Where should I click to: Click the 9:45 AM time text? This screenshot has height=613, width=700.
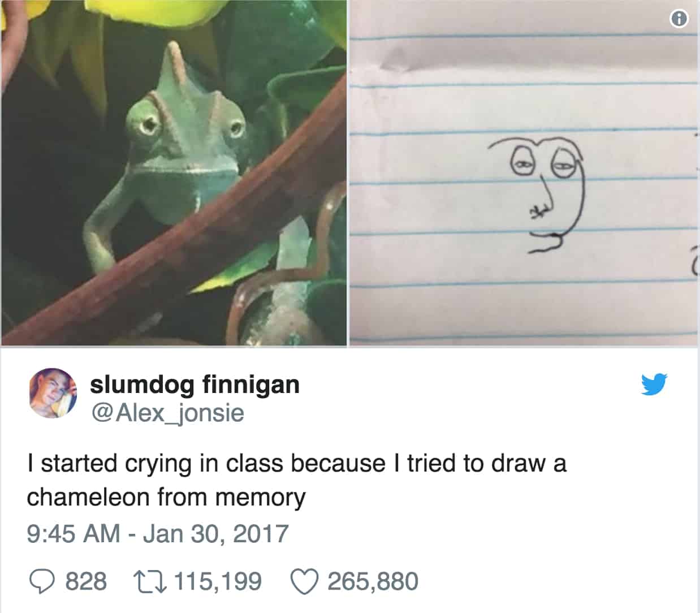(x=74, y=534)
